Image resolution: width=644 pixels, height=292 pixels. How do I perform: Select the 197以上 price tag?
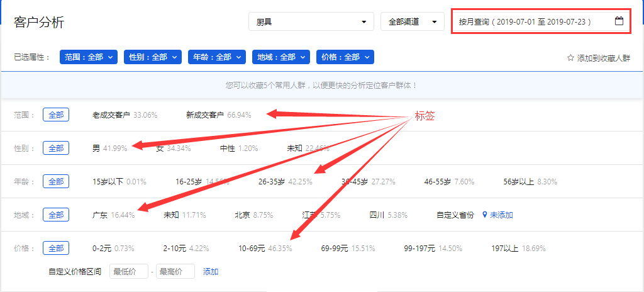[518, 249]
